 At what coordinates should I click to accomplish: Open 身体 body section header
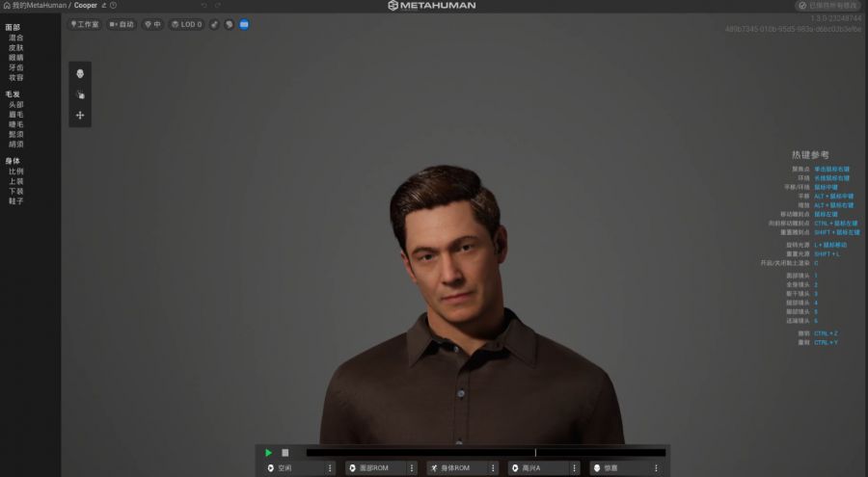[x=13, y=161]
